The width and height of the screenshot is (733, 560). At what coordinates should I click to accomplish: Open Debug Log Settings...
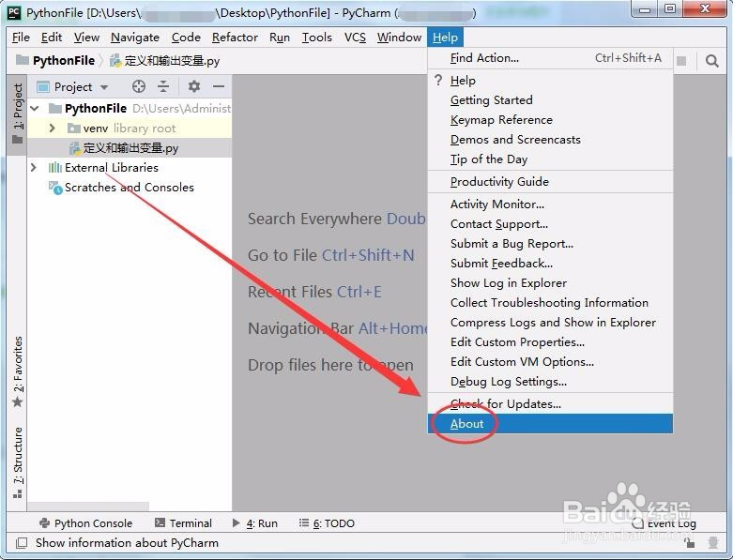[x=550, y=382]
